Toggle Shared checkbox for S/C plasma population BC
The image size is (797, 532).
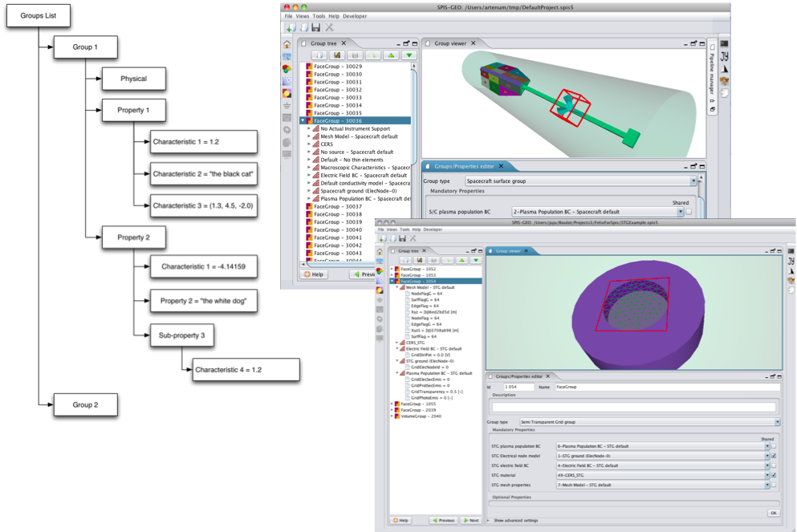[x=689, y=212]
